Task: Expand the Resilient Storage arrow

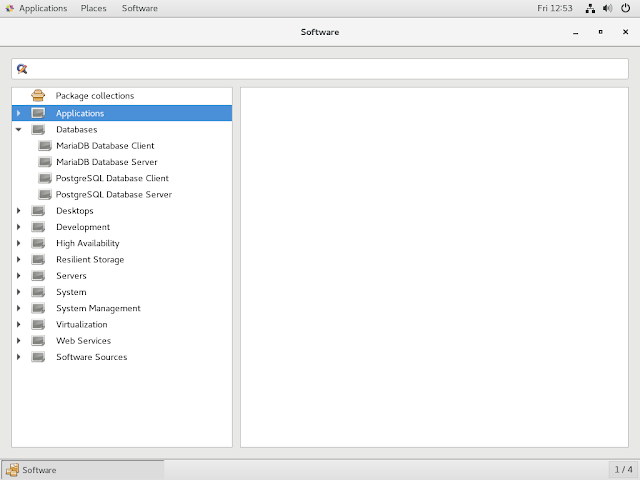Action: coord(18,260)
